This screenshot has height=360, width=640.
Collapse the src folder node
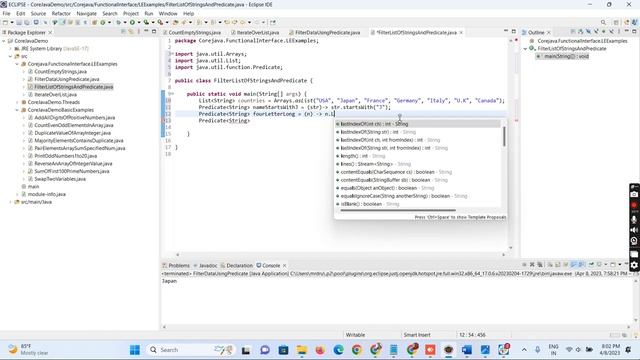pyautogui.click(x=11, y=56)
